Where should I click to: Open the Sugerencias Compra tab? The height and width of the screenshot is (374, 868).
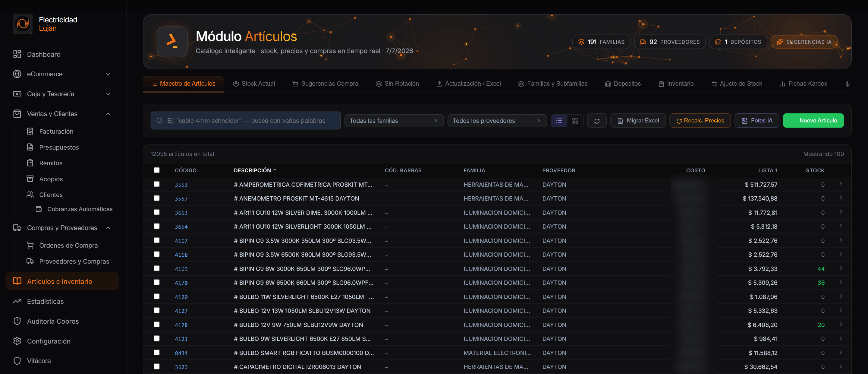click(325, 84)
